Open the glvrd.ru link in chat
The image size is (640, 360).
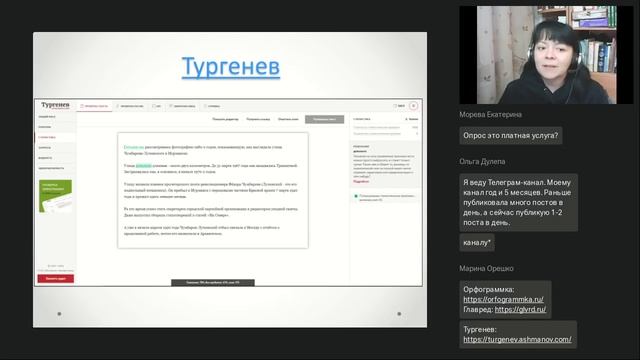tap(520, 309)
